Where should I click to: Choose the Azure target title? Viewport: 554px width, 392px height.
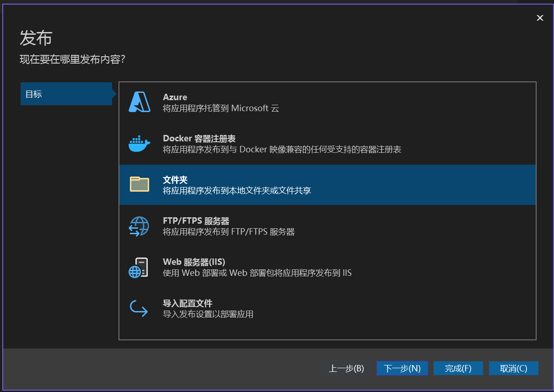pyautogui.click(x=175, y=97)
